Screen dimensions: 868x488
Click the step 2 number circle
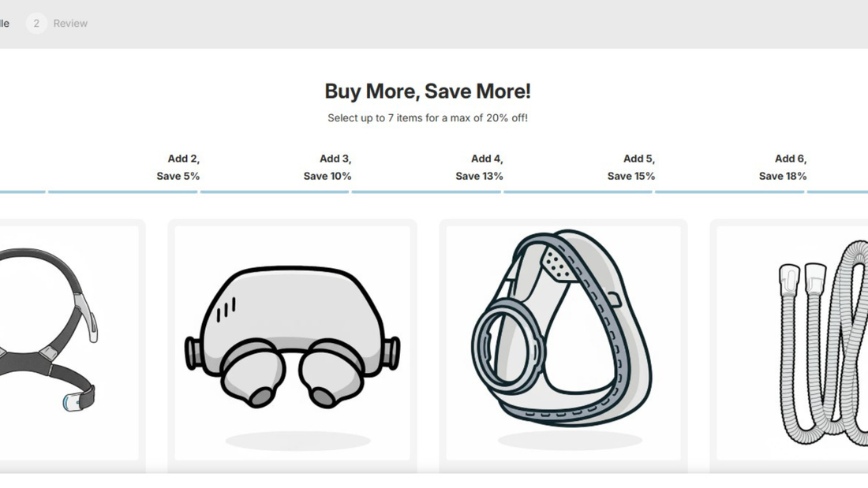click(36, 24)
